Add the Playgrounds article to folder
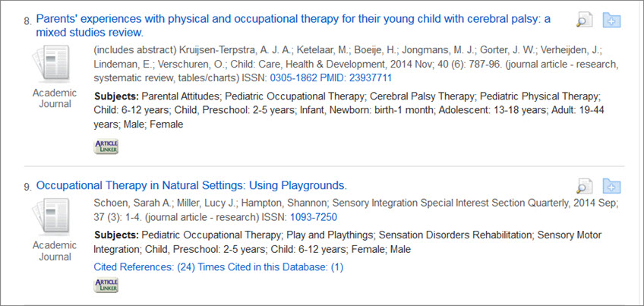Image resolution: width=644 pixels, height=306 pixels. (x=612, y=186)
